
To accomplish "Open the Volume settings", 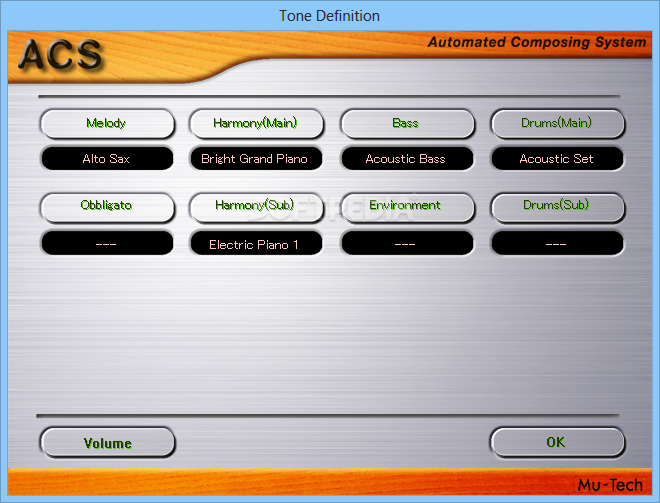I will pyautogui.click(x=107, y=442).
